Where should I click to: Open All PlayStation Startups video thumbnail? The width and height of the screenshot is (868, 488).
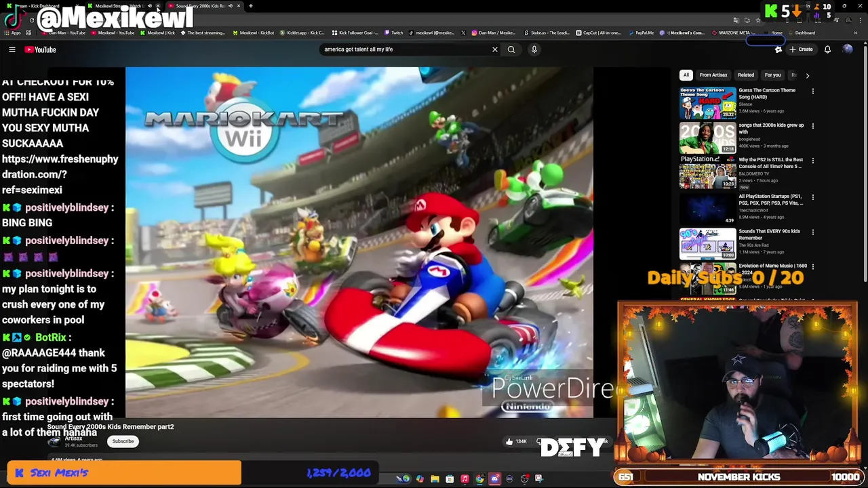(x=708, y=209)
